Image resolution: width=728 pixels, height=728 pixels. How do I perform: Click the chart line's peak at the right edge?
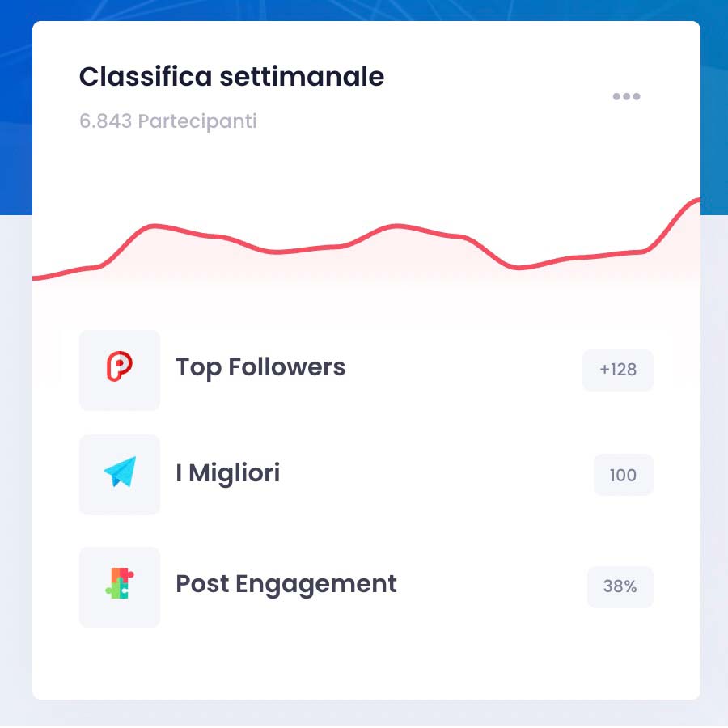coord(696,200)
